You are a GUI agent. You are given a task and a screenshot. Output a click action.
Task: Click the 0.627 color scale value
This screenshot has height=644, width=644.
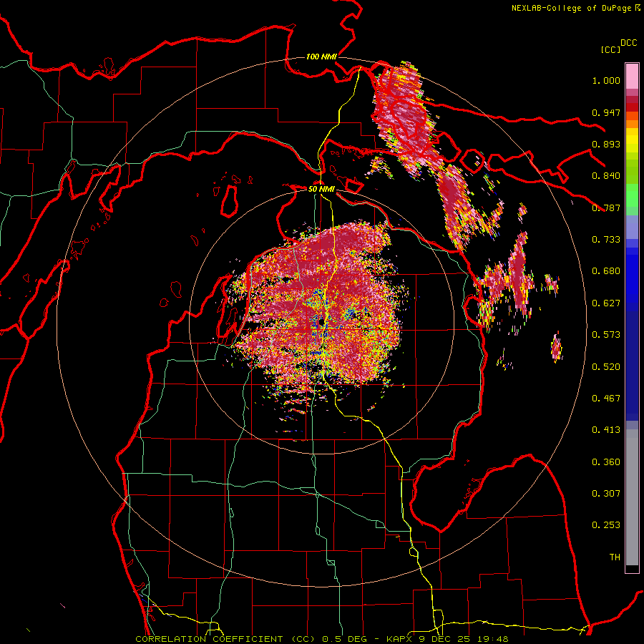pos(606,303)
